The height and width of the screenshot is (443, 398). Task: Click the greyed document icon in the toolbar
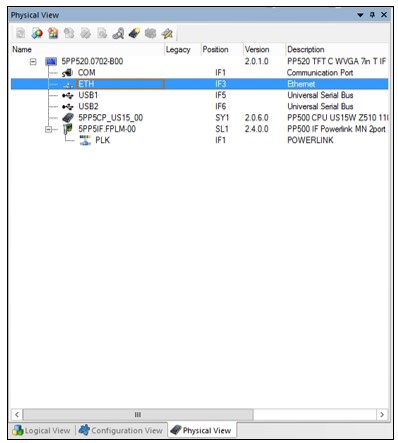tap(21, 33)
